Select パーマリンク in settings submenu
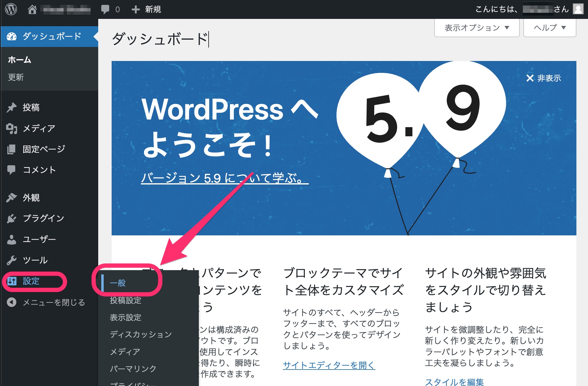The width and height of the screenshot is (588, 386). [x=133, y=369]
